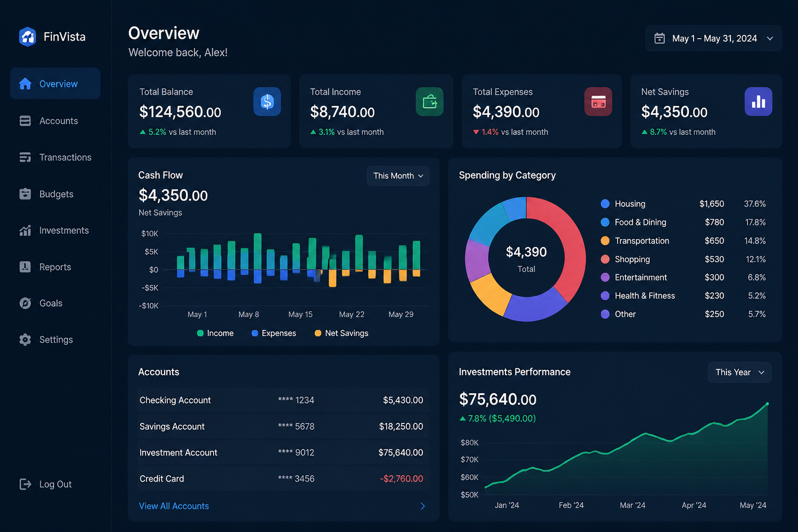This screenshot has width=798, height=532.
Task: Click the -$2,760.00 credit card balance
Action: [401, 478]
